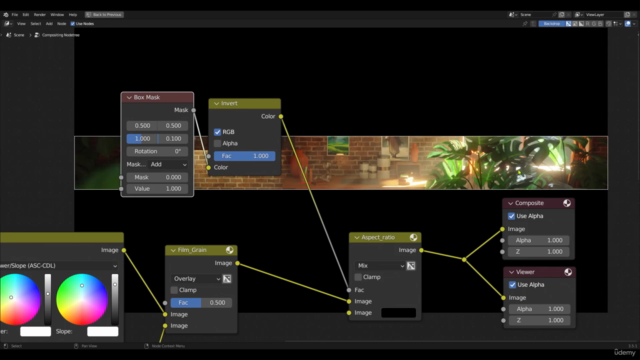
Task: Collapse the Film_Grain node
Action: [x=173, y=250]
